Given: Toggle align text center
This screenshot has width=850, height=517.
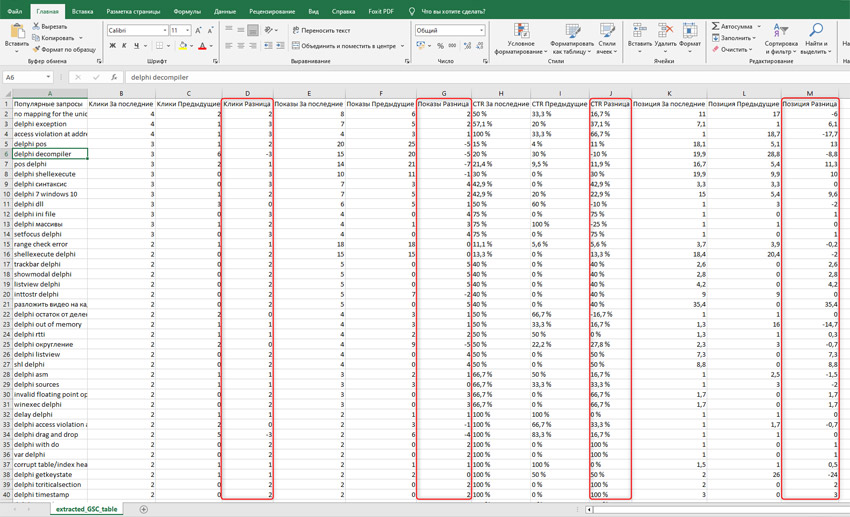Looking at the screenshot, I should pos(241,46).
